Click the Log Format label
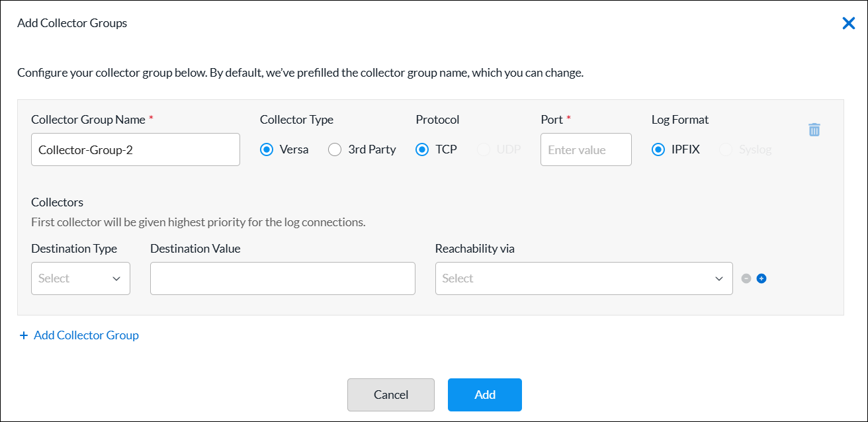The height and width of the screenshot is (422, 868). 680,120
